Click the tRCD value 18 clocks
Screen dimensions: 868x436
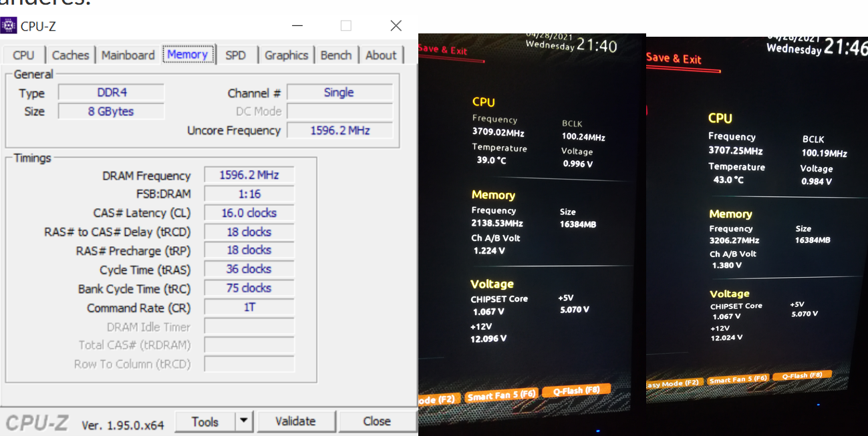249,232
